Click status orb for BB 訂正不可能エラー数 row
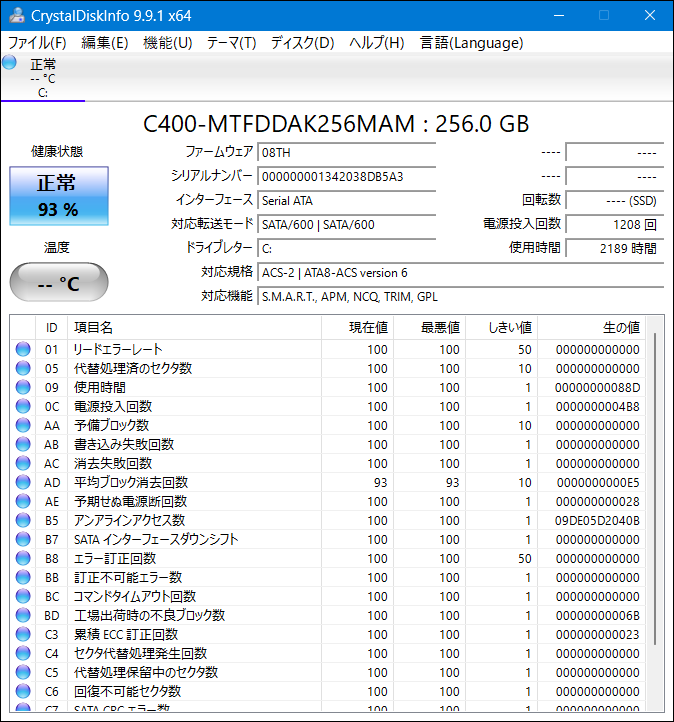 point(23,577)
